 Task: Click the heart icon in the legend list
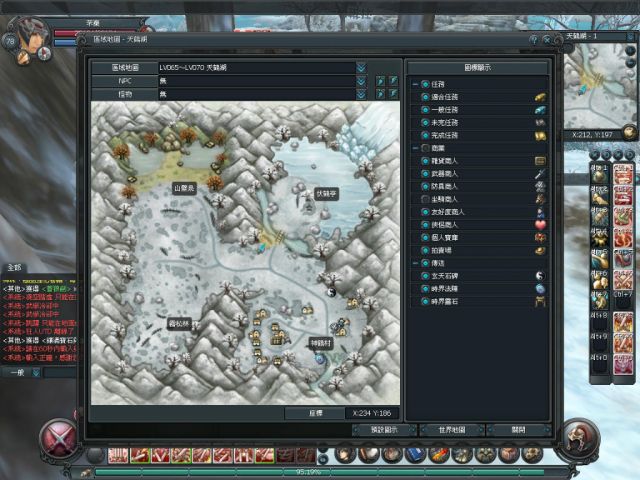pos(540,225)
